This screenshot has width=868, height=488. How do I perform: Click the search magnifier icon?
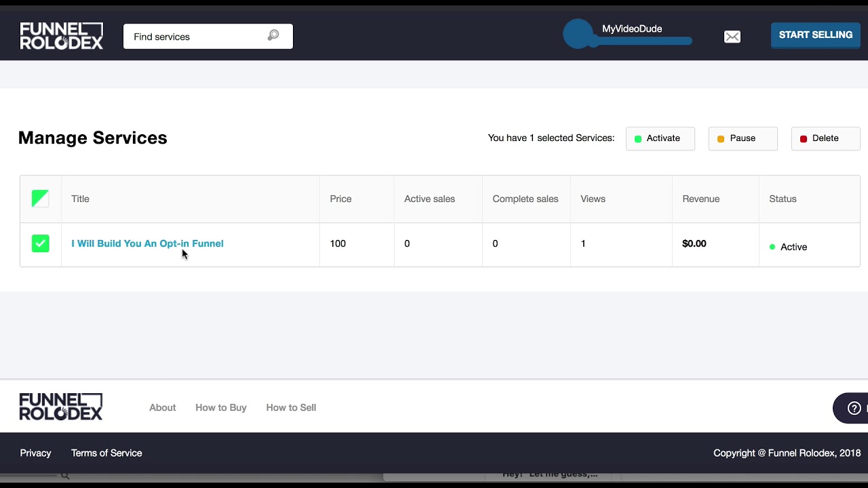273,36
